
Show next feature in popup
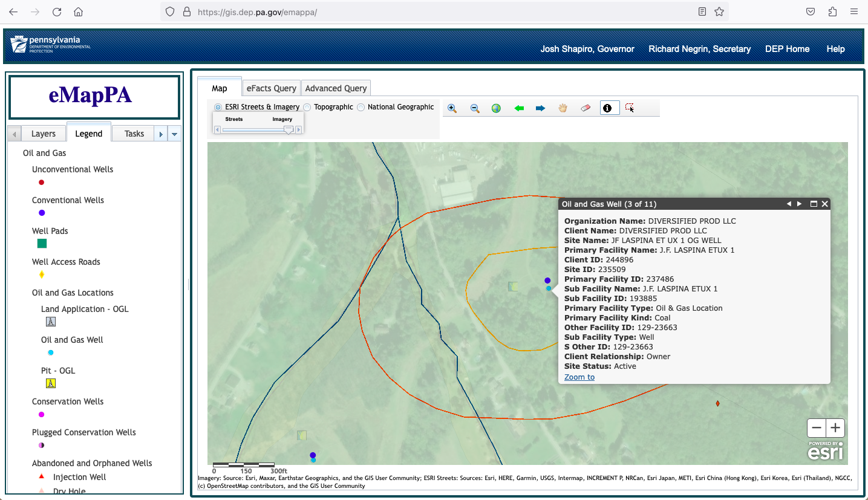tap(799, 204)
